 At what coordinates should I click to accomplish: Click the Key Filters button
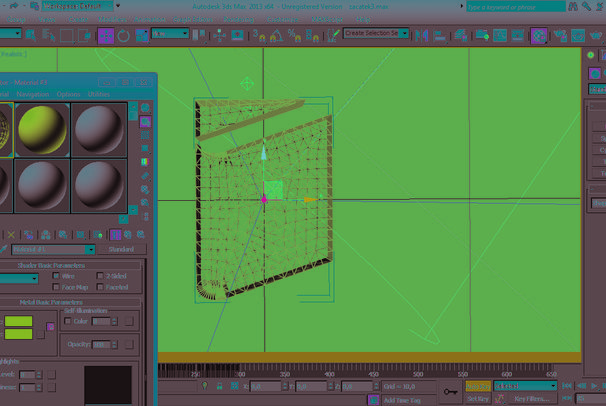tap(533, 399)
